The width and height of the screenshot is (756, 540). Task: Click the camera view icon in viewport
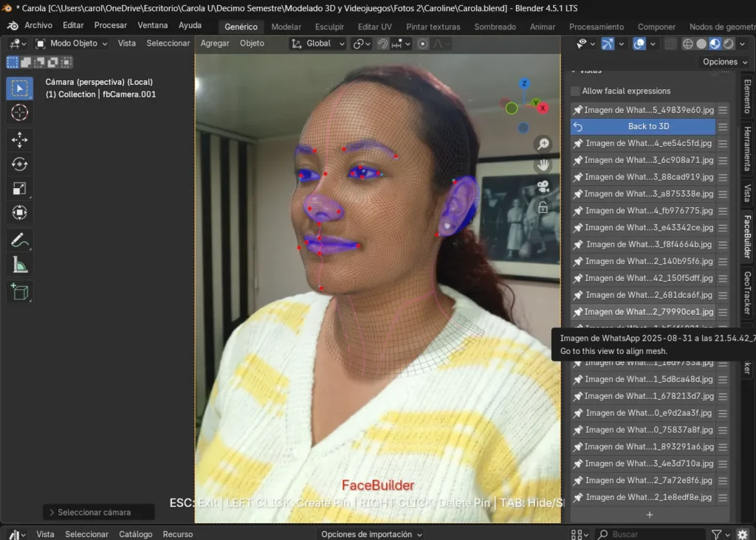click(x=543, y=187)
